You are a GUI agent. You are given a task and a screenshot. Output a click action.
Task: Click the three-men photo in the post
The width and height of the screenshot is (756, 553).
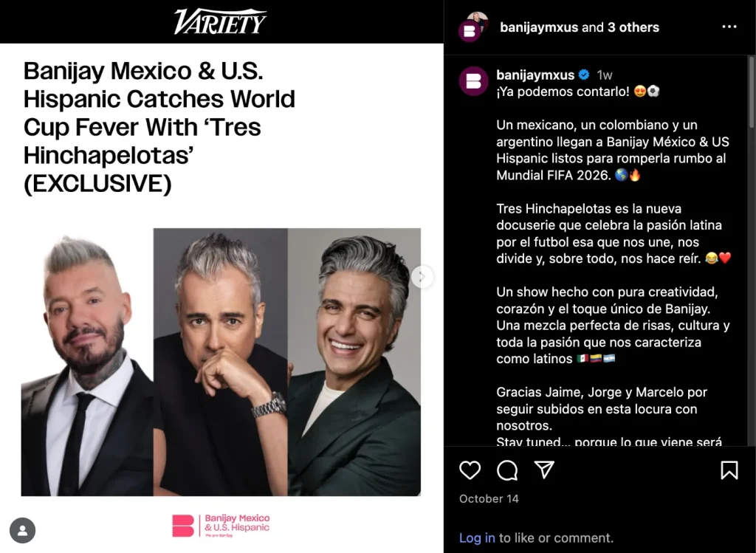point(221,362)
